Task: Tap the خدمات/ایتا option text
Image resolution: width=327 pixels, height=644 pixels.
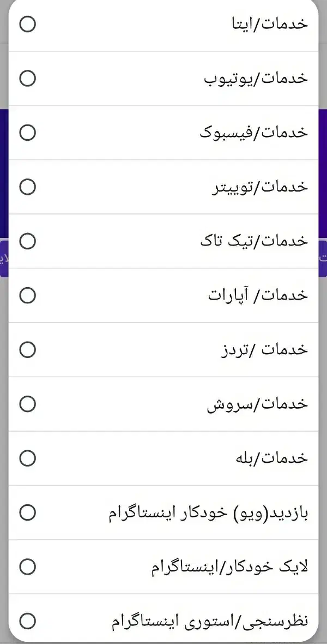Action: coord(268,24)
